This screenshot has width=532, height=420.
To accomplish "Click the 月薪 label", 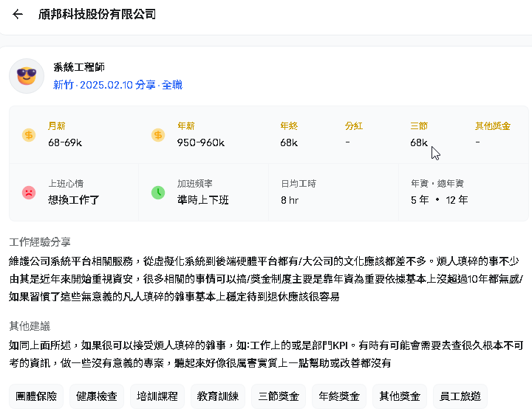I will pos(57,126).
